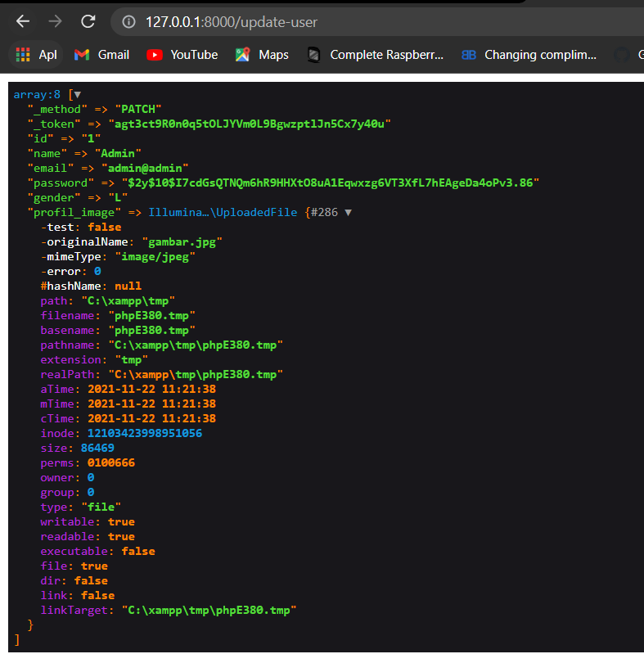Screen dimensions: 644x654
Task: Open the Gmail bookmark
Action: [101, 55]
